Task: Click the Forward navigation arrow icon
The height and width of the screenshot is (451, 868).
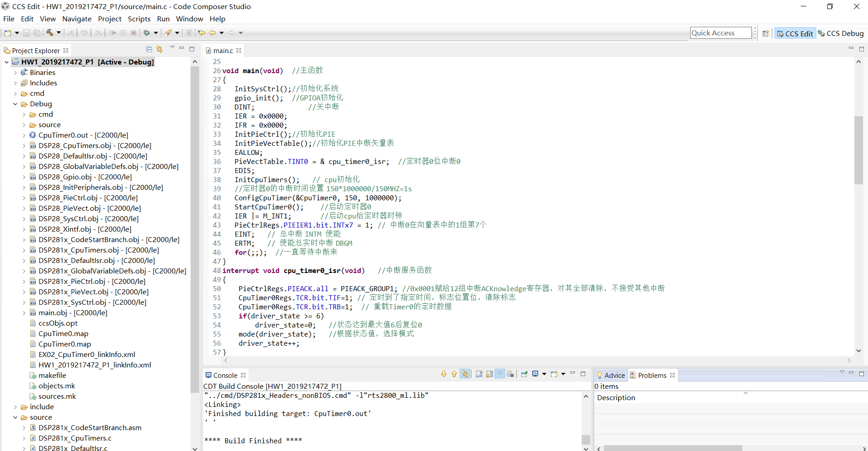Action: pyautogui.click(x=231, y=33)
